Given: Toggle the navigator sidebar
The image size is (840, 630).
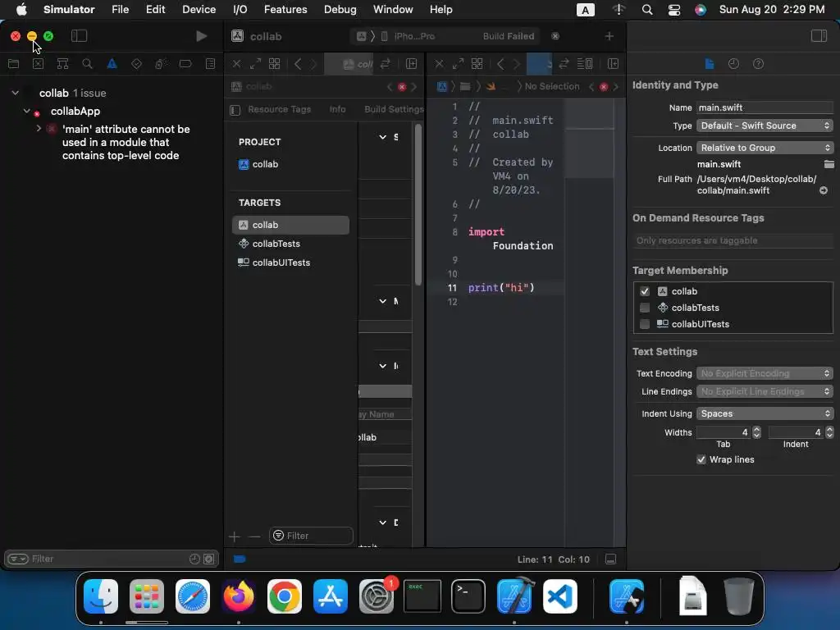Looking at the screenshot, I should [79, 36].
